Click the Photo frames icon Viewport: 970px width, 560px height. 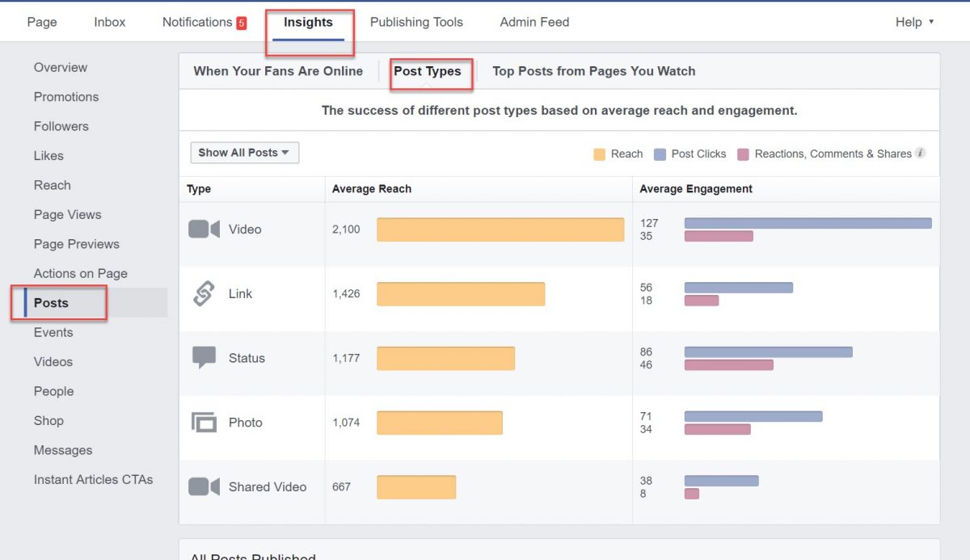(x=202, y=422)
